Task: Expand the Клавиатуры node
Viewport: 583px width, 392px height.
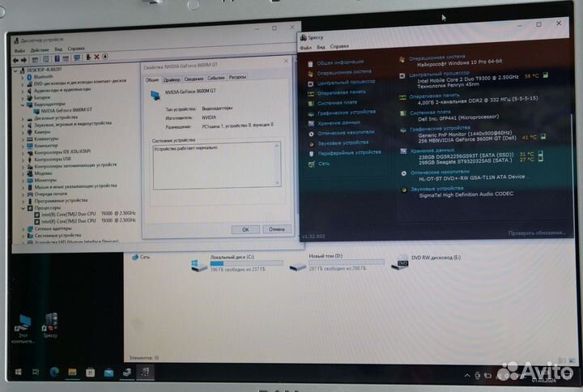Action: click(x=23, y=139)
